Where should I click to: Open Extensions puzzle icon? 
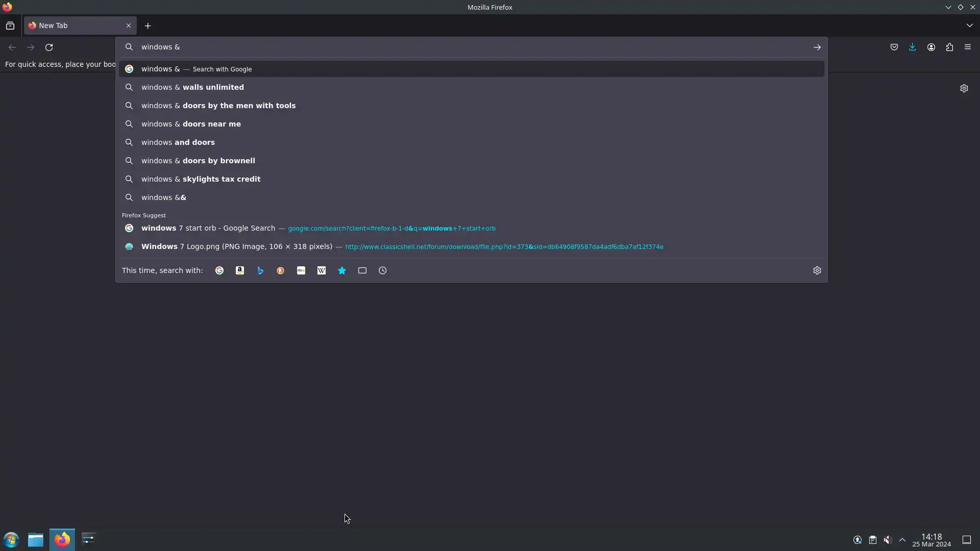949,47
